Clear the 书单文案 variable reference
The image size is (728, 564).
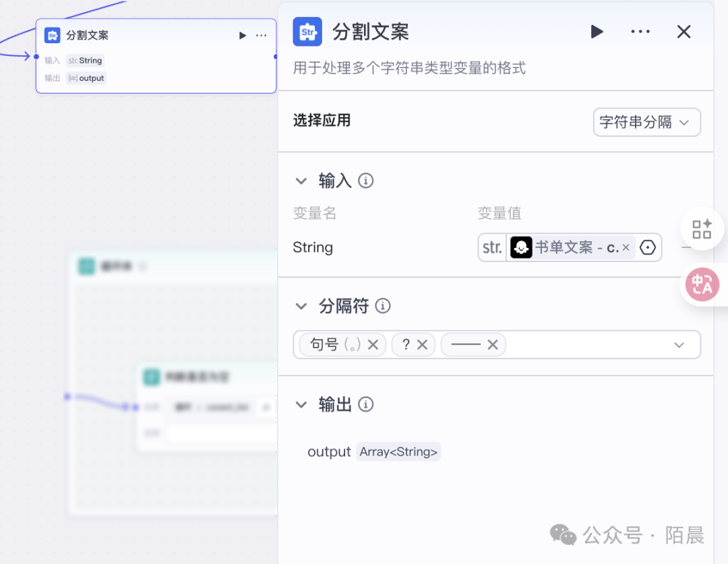point(626,248)
